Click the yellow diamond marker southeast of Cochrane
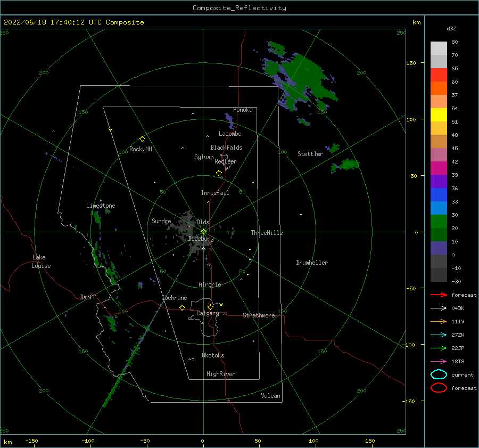 (182, 307)
